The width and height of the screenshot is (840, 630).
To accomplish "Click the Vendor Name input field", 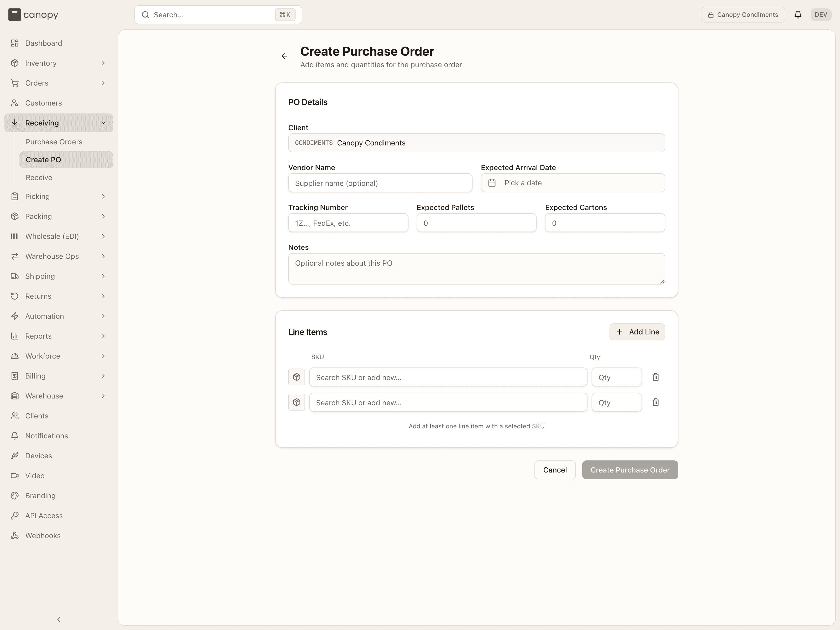I will pos(380,183).
